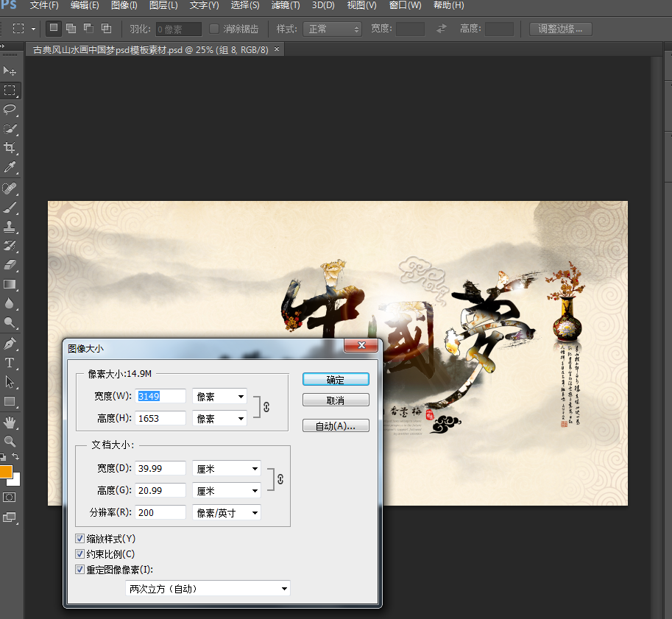
Task: Open the pixel width unit dropdown
Action: tap(220, 396)
